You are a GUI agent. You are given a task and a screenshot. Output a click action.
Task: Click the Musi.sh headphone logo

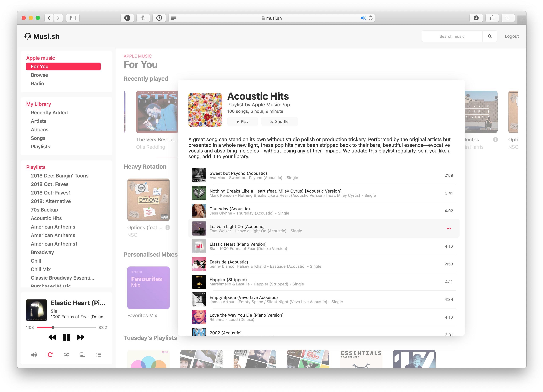28,36
